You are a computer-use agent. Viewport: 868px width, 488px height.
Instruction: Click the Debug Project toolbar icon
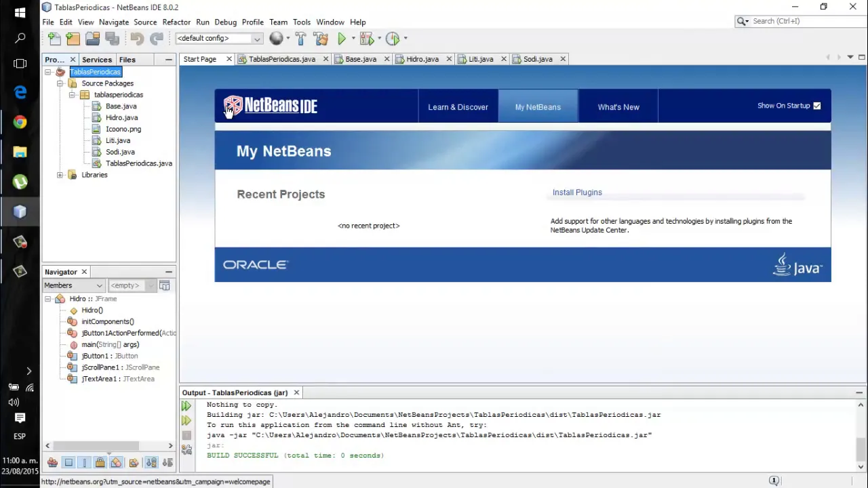tap(367, 39)
